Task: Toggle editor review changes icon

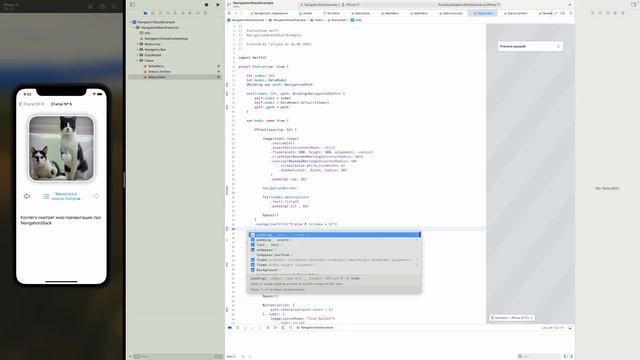Action: [x=556, y=13]
